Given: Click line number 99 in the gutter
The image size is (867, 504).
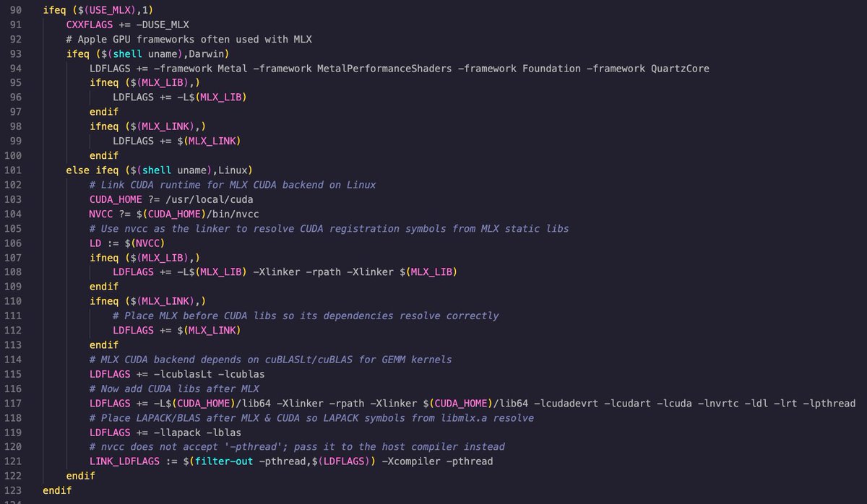Looking at the screenshot, I should click(15, 141).
